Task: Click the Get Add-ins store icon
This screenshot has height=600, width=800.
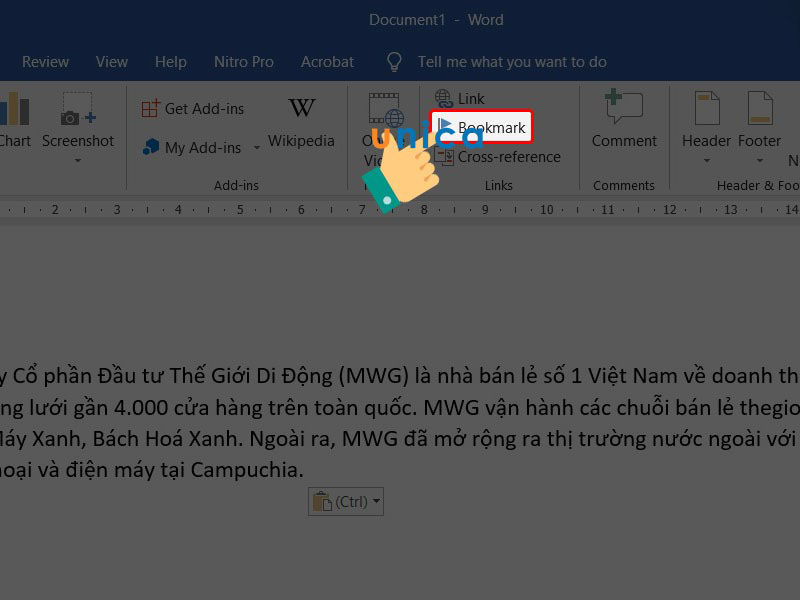Action: (151, 108)
